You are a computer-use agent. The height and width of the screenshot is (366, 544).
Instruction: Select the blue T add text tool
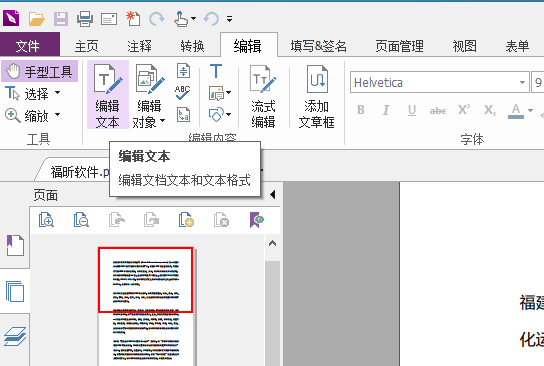216,71
